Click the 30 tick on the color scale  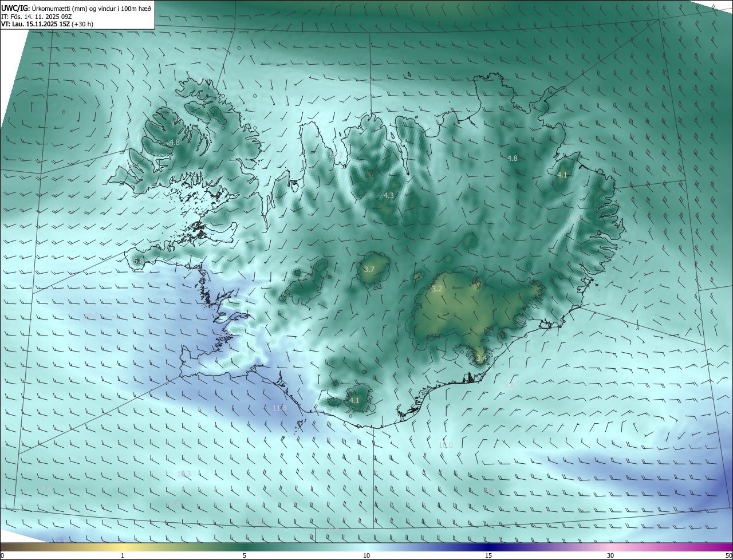pos(610,555)
